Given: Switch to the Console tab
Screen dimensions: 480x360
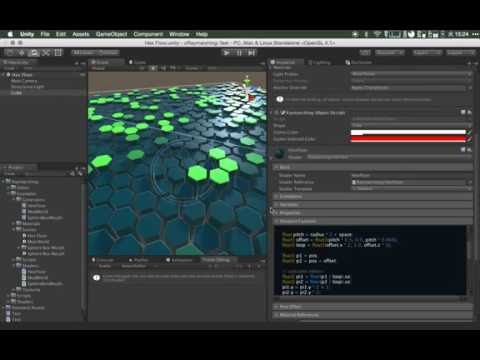Looking at the screenshot, I should (x=103, y=260).
